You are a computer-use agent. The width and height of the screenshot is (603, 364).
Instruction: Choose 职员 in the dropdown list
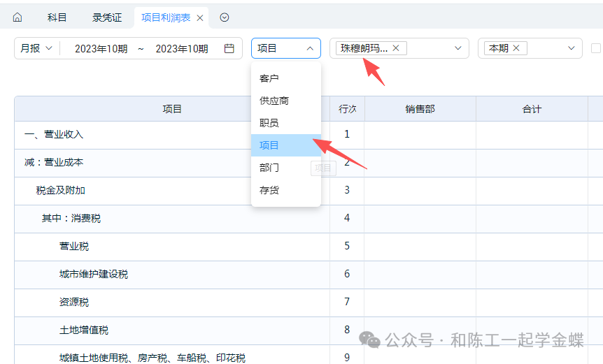coord(269,123)
